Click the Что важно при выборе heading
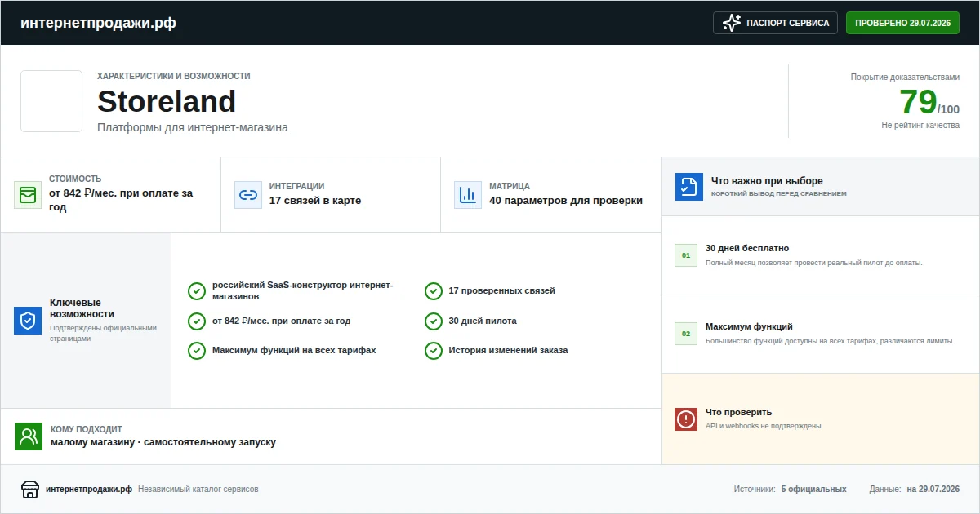The width and height of the screenshot is (980, 514). pyautogui.click(x=767, y=181)
